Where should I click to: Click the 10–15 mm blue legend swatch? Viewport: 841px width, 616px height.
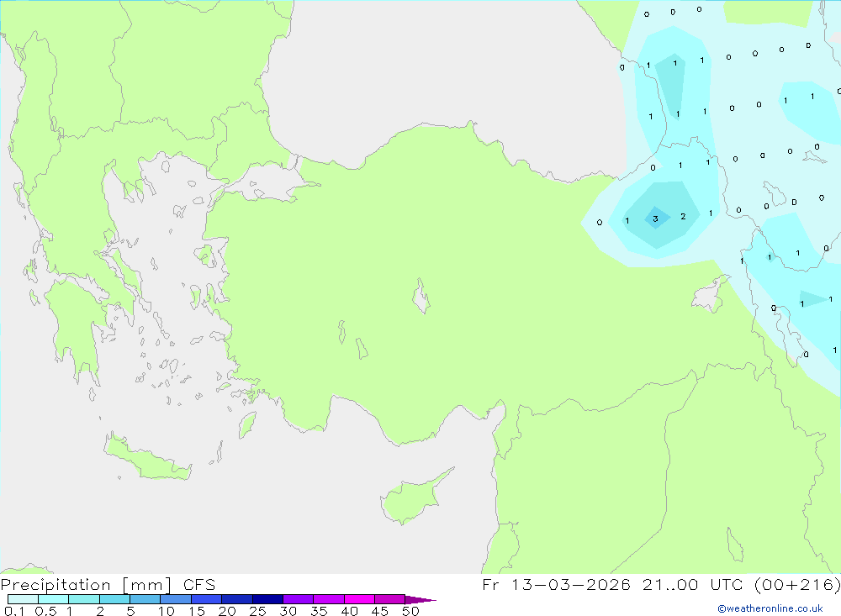(176, 599)
